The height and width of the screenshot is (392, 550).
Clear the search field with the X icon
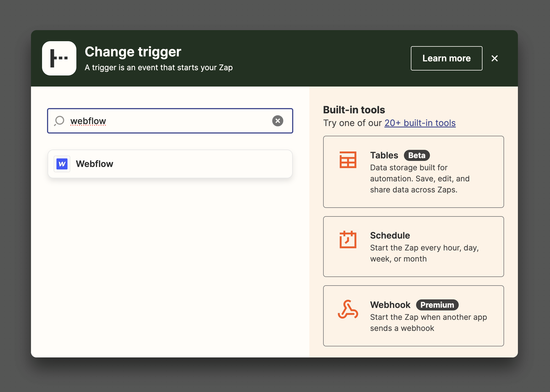(x=277, y=121)
